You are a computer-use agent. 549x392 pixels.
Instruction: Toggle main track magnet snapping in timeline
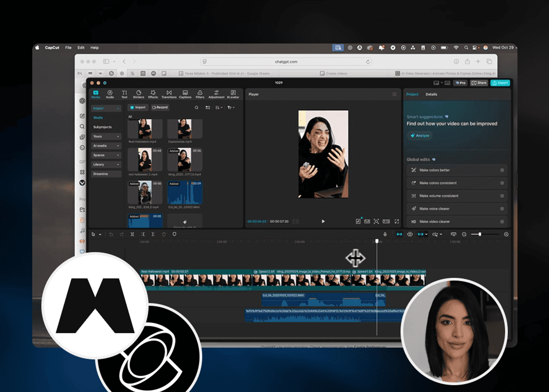[x=399, y=234]
